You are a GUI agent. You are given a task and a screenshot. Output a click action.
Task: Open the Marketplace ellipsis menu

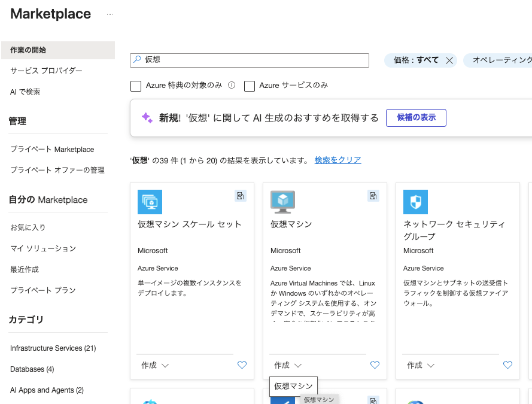tap(110, 14)
